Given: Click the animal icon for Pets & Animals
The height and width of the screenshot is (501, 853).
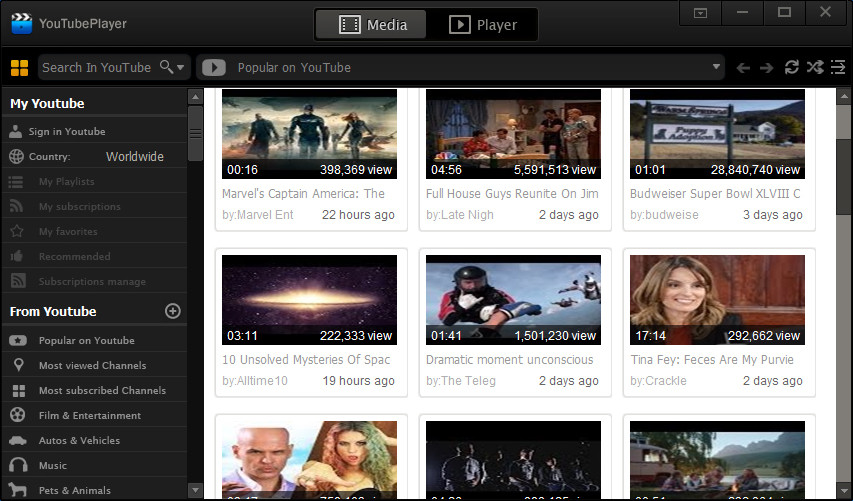Looking at the screenshot, I should [x=18, y=490].
